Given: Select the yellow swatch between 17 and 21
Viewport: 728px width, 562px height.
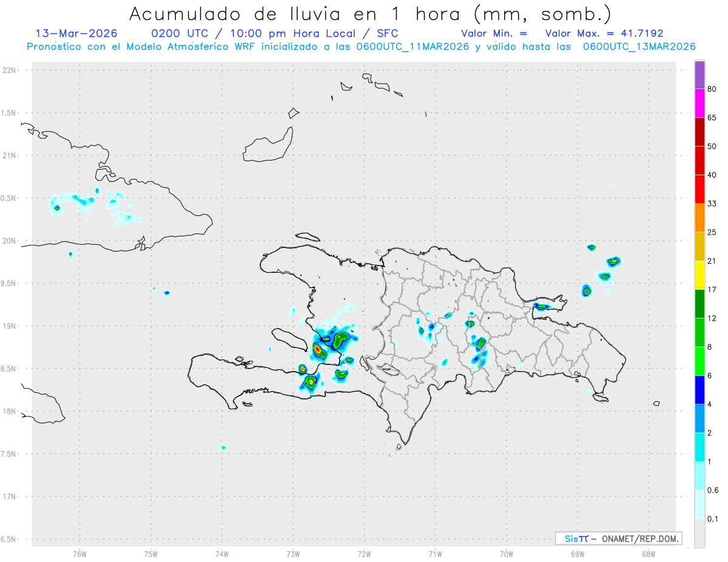Looking at the screenshot, I should point(699,275).
